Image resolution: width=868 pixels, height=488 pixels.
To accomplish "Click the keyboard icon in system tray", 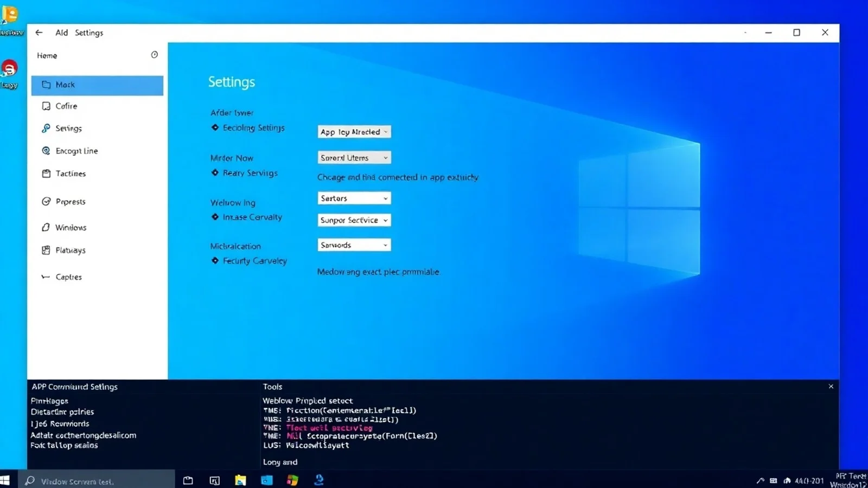I will click(x=774, y=481).
